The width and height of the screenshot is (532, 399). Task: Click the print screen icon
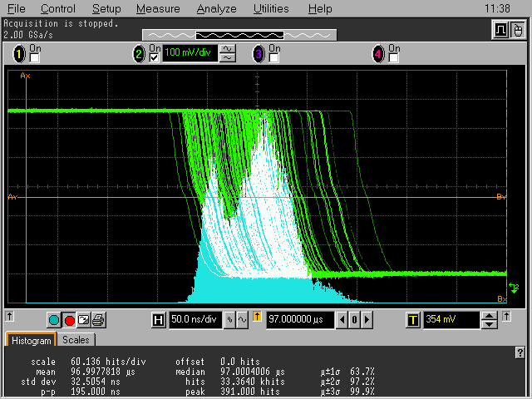[x=98, y=320]
